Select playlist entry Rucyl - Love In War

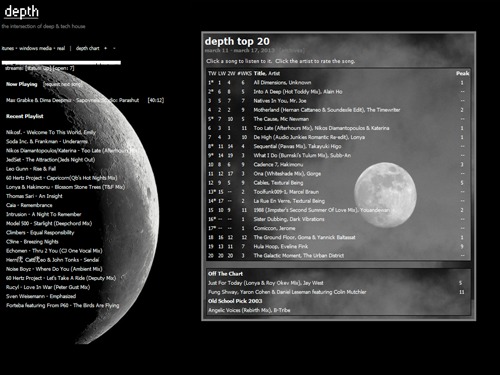click(x=48, y=287)
